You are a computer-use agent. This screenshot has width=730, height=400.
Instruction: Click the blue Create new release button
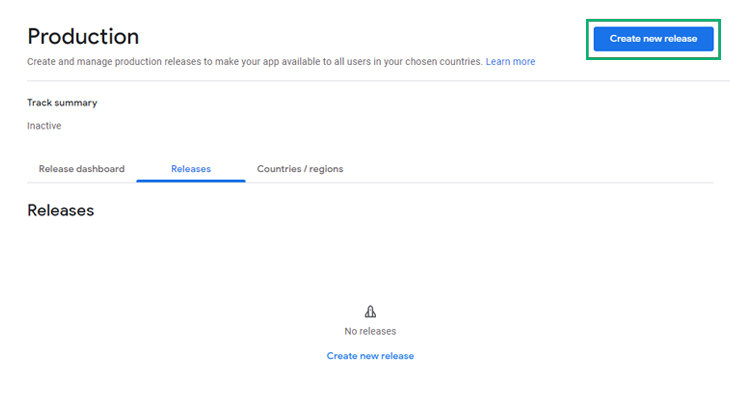653,39
